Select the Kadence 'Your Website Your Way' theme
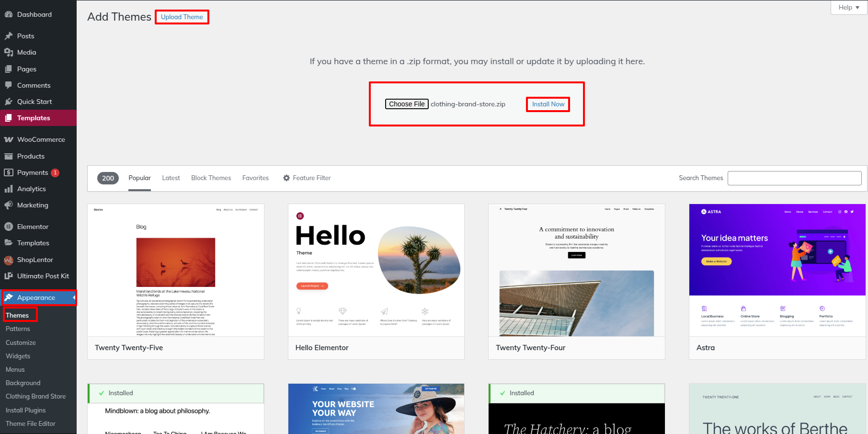 pos(376,409)
